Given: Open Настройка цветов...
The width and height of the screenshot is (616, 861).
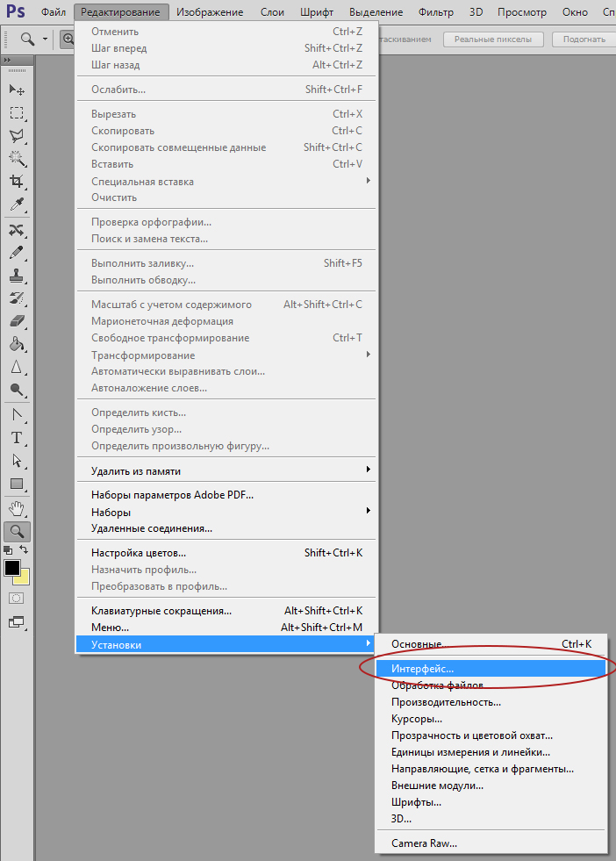Looking at the screenshot, I should (226, 552).
